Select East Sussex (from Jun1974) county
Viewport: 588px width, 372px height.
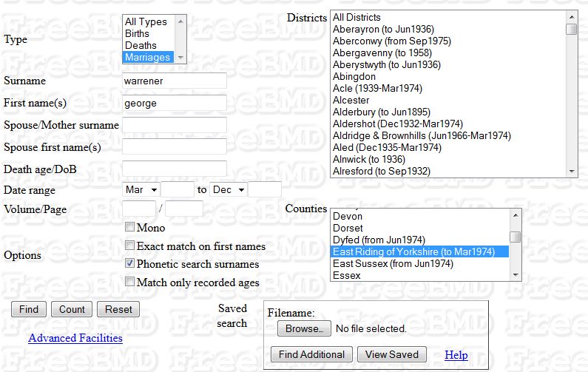click(x=420, y=263)
